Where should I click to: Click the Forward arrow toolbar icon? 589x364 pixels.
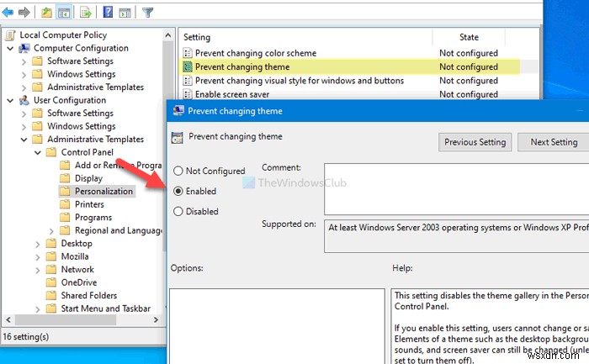(24, 13)
